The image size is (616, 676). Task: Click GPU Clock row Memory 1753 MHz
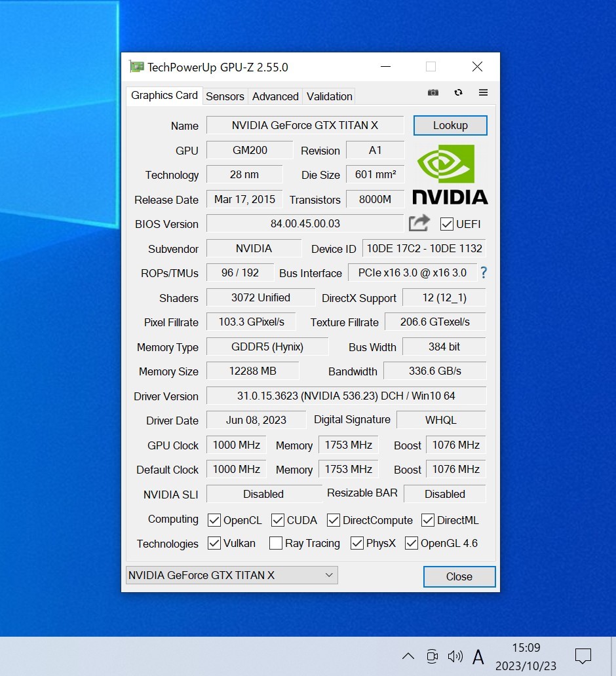point(349,445)
